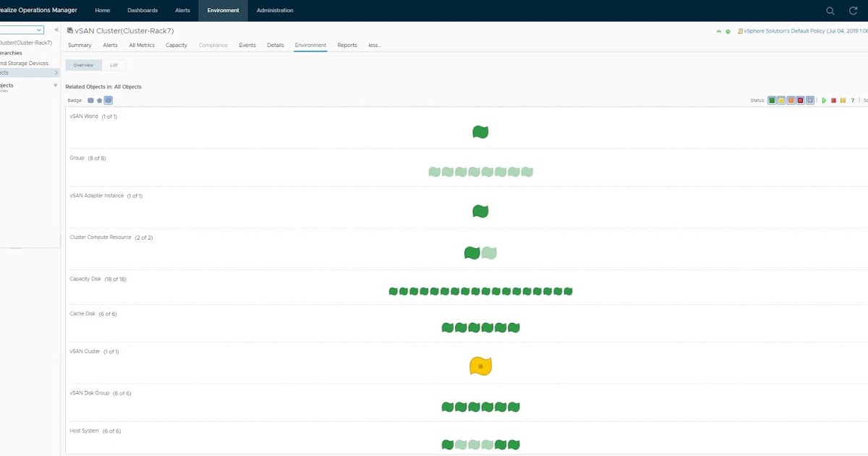
Task: Expand the Objects section double chevron
Action: [56, 85]
